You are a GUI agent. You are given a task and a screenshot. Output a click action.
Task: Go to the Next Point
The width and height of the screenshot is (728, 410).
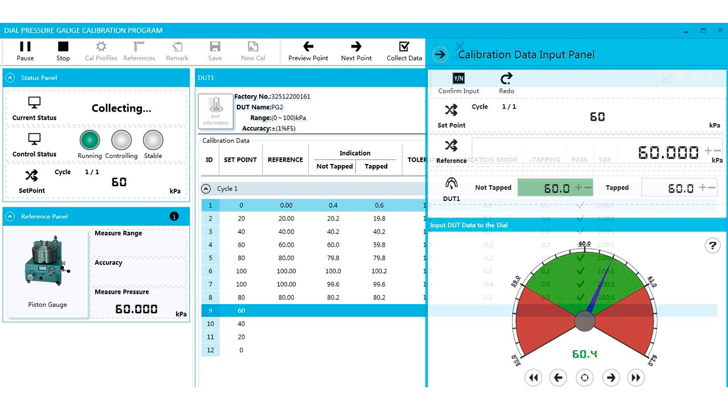(x=356, y=50)
